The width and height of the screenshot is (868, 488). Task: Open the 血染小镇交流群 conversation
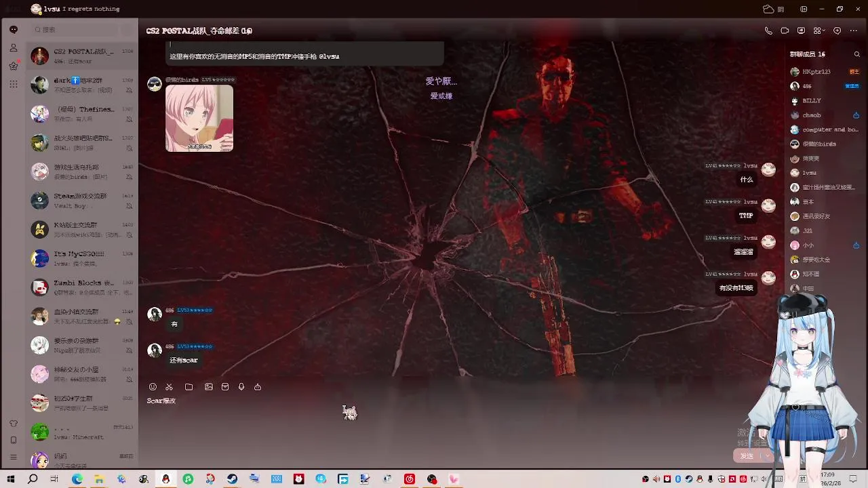(x=82, y=317)
